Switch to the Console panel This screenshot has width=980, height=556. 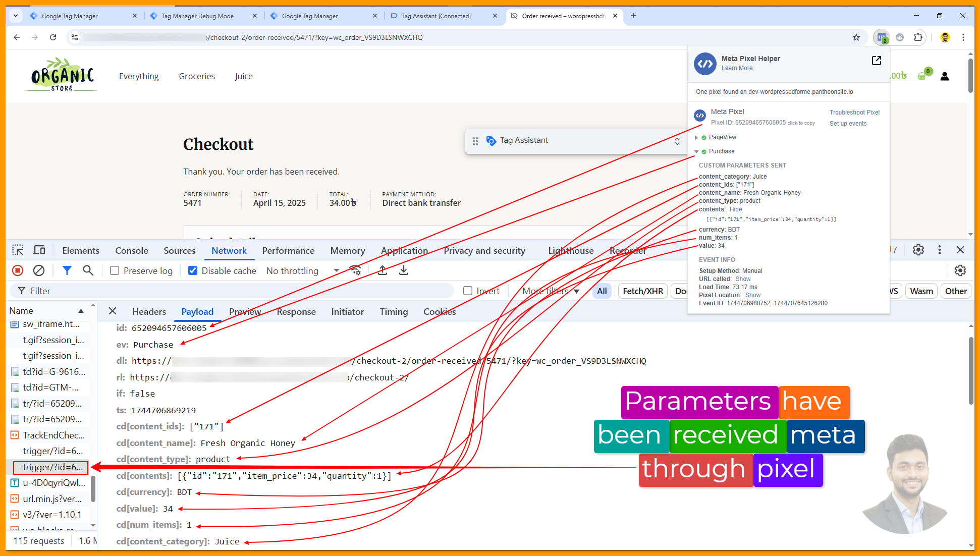click(x=132, y=251)
